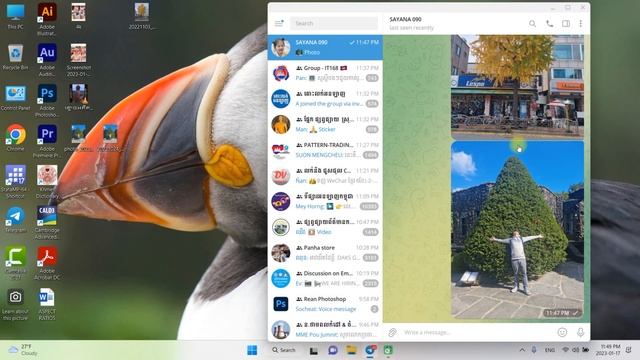Screen dimensions: 640x360
Task: Open Task View on the taskbar
Action: click(x=313, y=350)
